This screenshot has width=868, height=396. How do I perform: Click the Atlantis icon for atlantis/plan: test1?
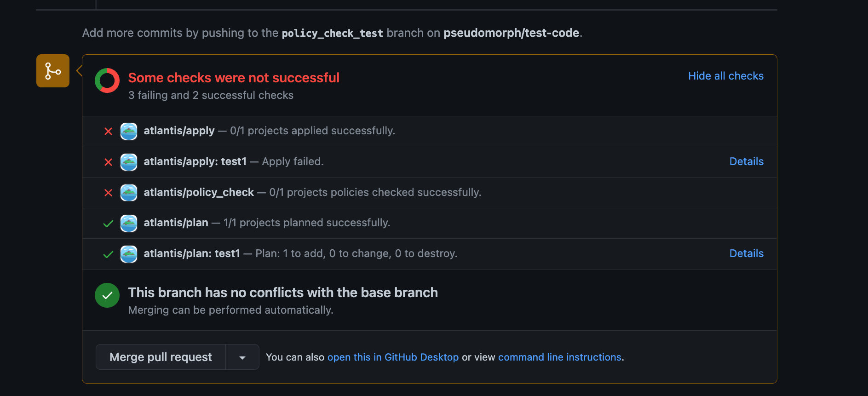[x=129, y=254]
